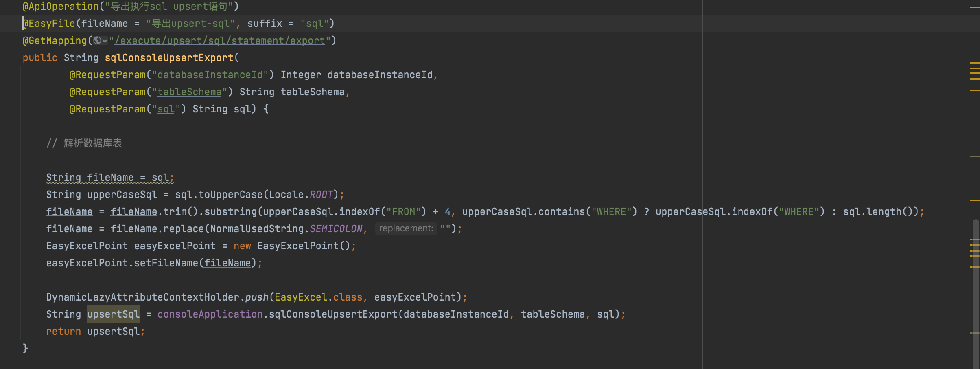Click the "导出upsert-sql" fileName string
The image size is (980, 369).
190,24
